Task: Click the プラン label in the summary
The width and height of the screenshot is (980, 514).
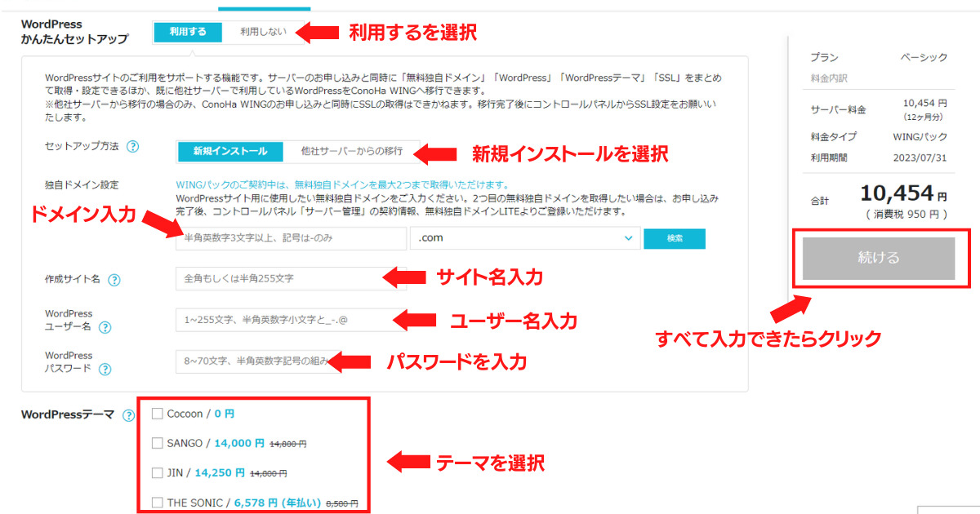Action: point(824,58)
